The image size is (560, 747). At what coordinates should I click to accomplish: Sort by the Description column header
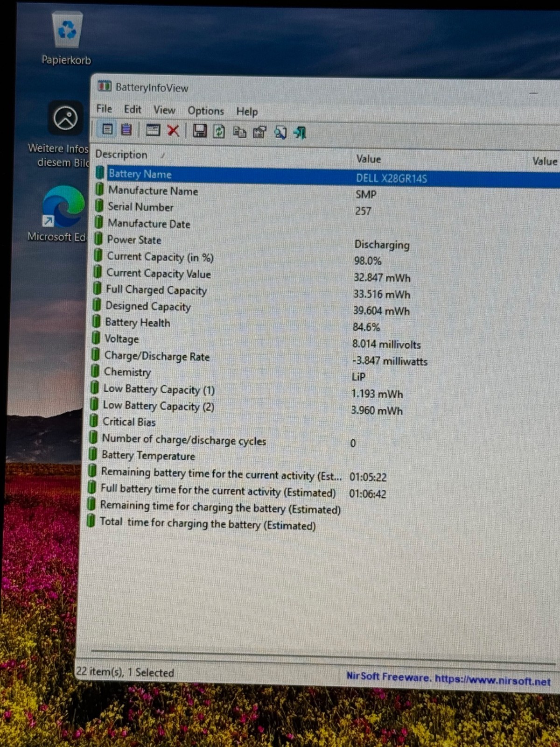coord(121,155)
